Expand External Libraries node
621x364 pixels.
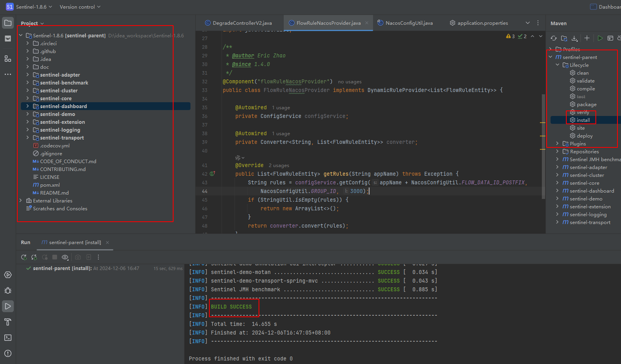click(21, 200)
